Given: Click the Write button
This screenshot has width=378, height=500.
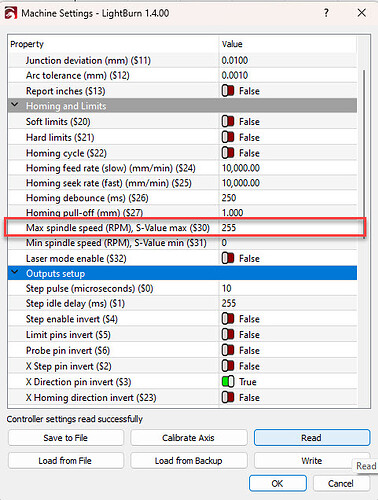Looking at the screenshot, I should click(312, 460).
